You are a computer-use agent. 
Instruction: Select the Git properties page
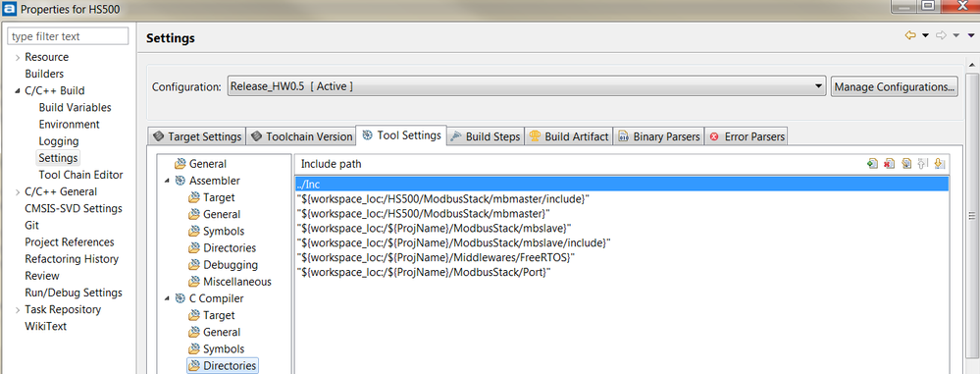tap(31, 226)
